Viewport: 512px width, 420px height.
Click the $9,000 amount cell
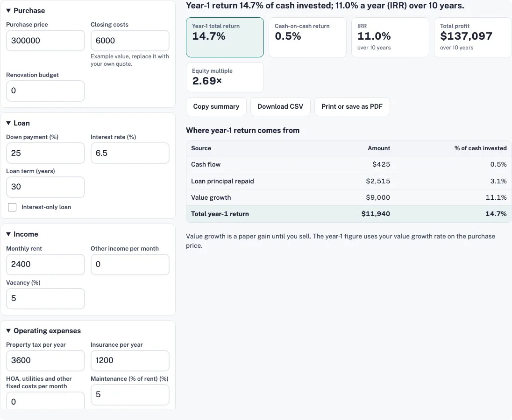378,197
